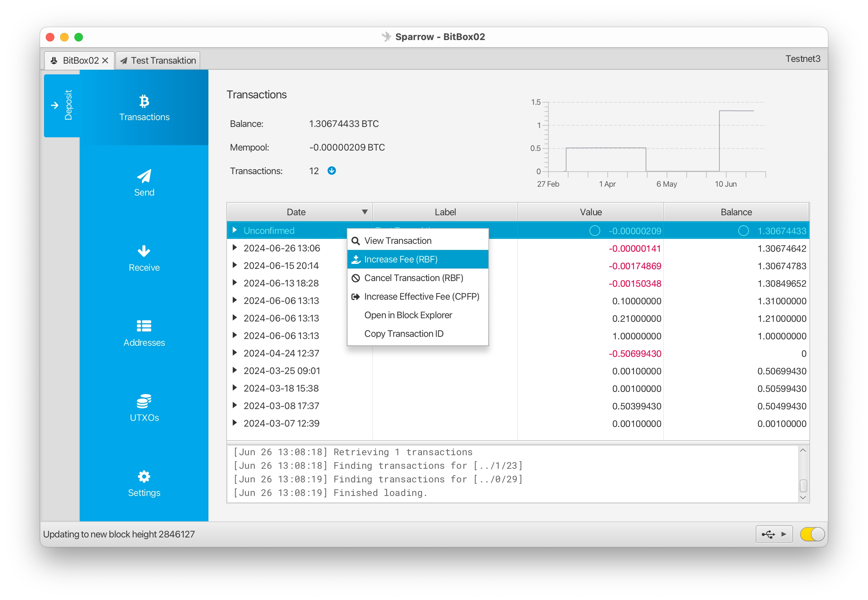The width and height of the screenshot is (868, 600).
Task: Click the 'Finished loading.' log line
Action: tap(331, 492)
